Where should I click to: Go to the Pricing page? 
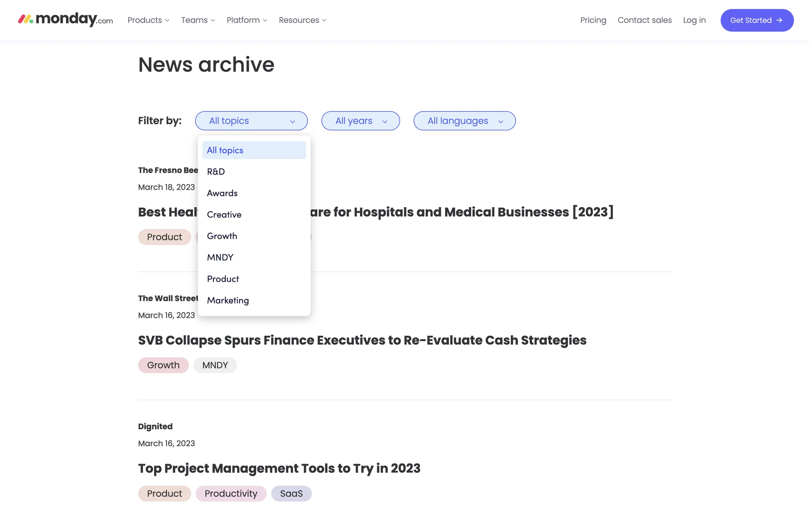click(593, 20)
